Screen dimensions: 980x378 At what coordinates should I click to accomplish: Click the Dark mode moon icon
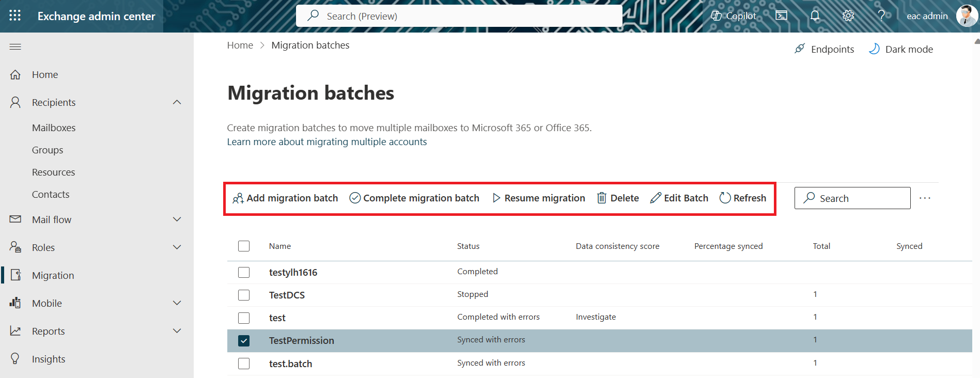[x=874, y=49]
